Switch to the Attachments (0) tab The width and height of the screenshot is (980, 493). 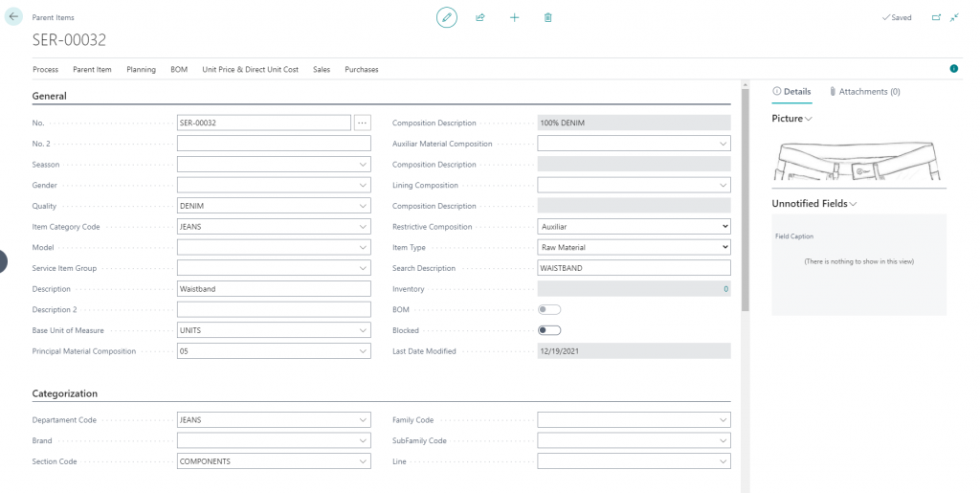865,91
